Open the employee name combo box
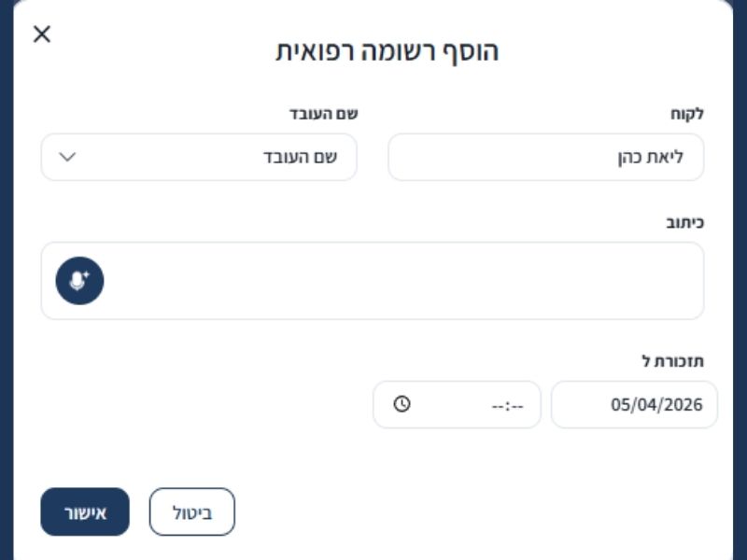Screen dimensions: 747x560 (199, 157)
